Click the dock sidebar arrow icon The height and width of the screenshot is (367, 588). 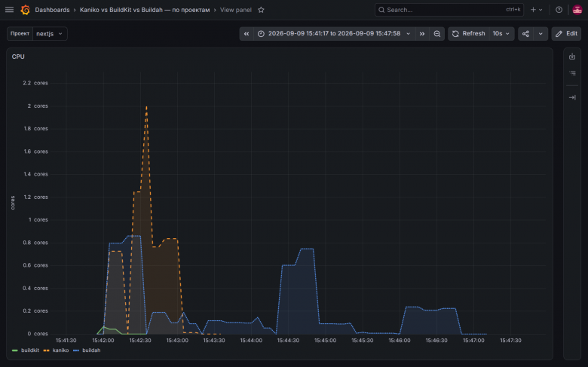tap(572, 97)
